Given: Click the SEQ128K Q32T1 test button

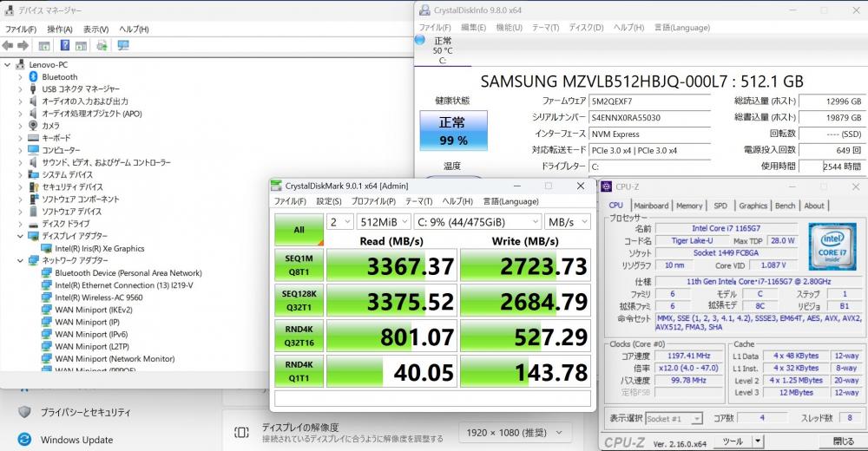Looking at the screenshot, I should (299, 300).
